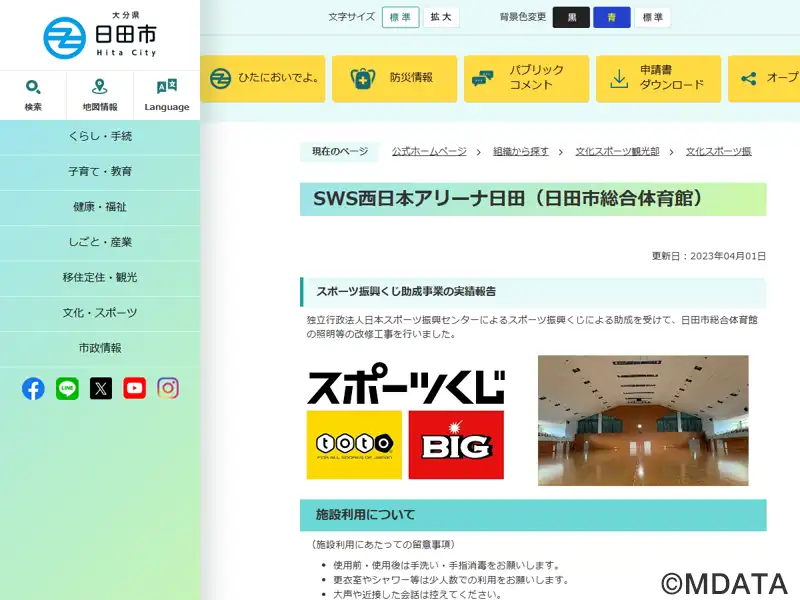The width and height of the screenshot is (800, 600).
Task: Follow the 文化スポーツ観光部 breadcrumb link
Action: click(617, 152)
